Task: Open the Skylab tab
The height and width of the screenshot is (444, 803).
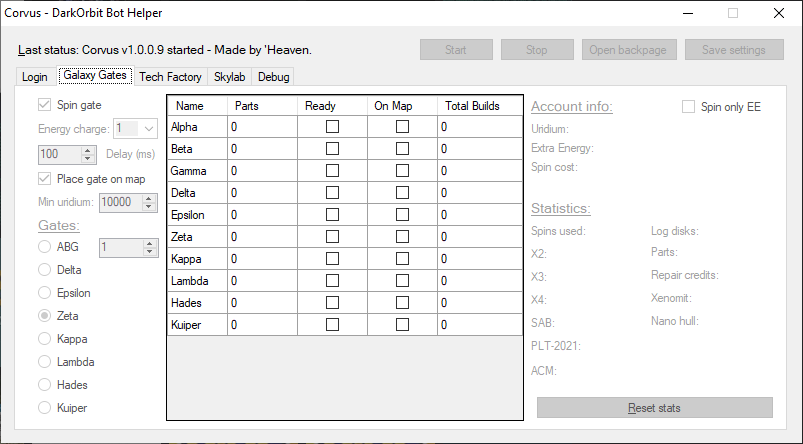Action: tap(229, 77)
